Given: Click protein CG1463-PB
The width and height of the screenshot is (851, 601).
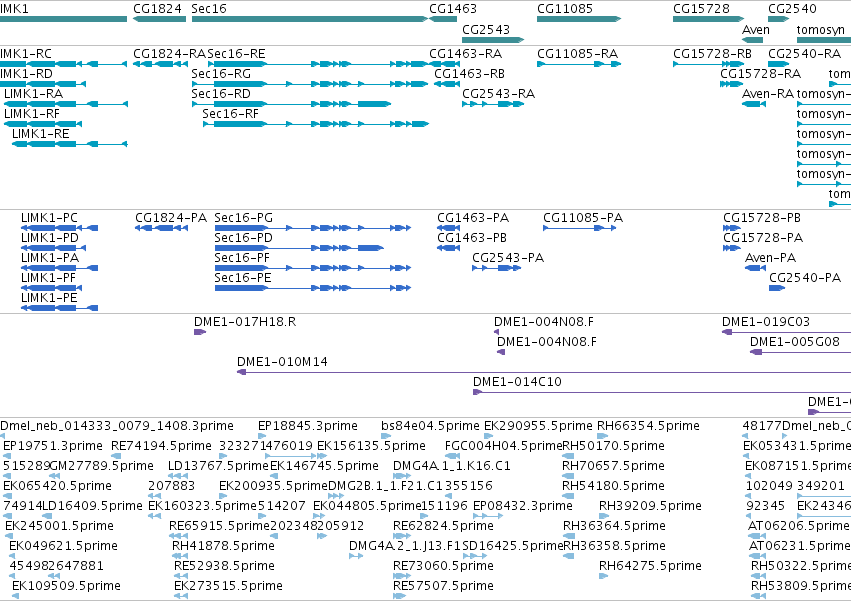Looking at the screenshot, I should [472, 238].
